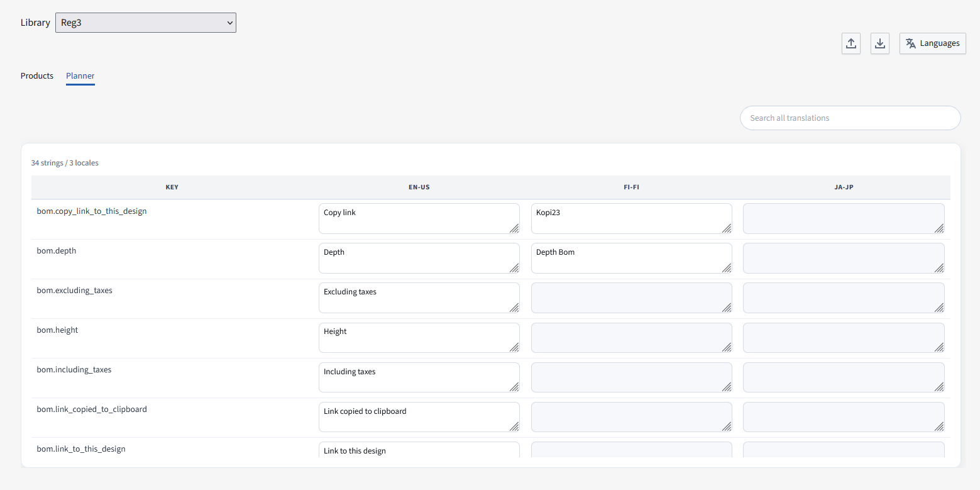Viewport: 980px width, 490px height.
Task: Click the empty FI-FI field for bom.including_taxes
Action: pyautogui.click(x=631, y=377)
